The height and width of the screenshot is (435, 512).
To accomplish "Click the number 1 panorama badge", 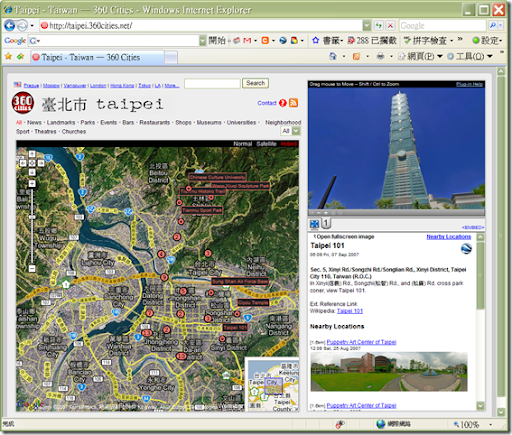I will 326,223.
